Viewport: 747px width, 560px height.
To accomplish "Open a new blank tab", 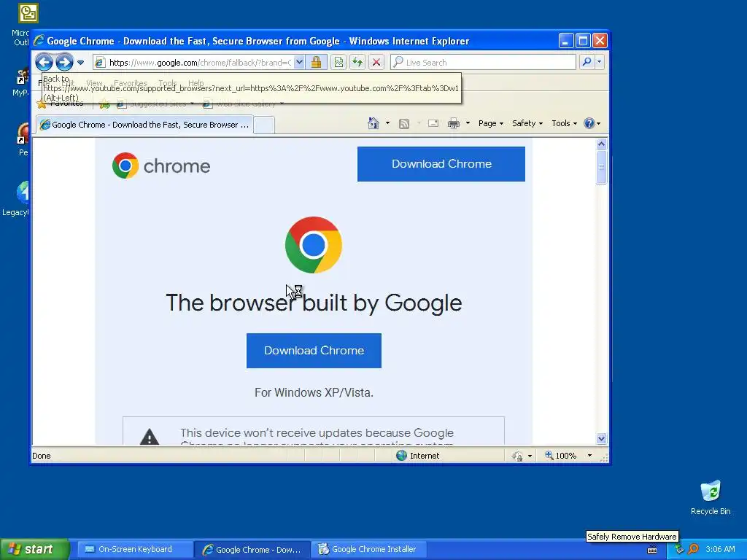I will coord(264,125).
